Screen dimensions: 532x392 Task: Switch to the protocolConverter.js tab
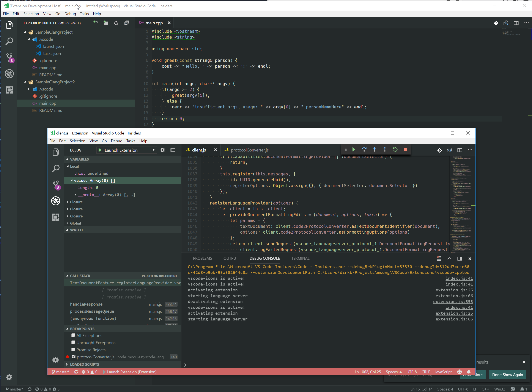pos(249,150)
